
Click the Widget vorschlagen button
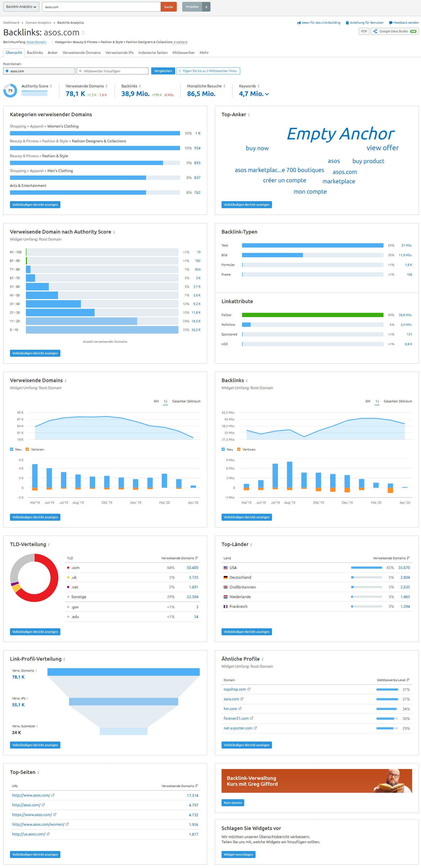[239, 855]
